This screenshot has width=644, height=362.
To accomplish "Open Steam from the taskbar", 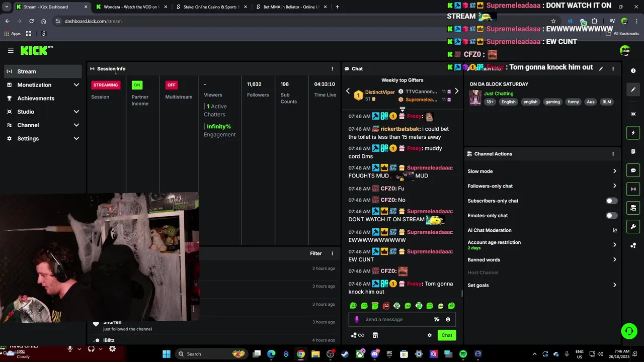I will click(345, 354).
